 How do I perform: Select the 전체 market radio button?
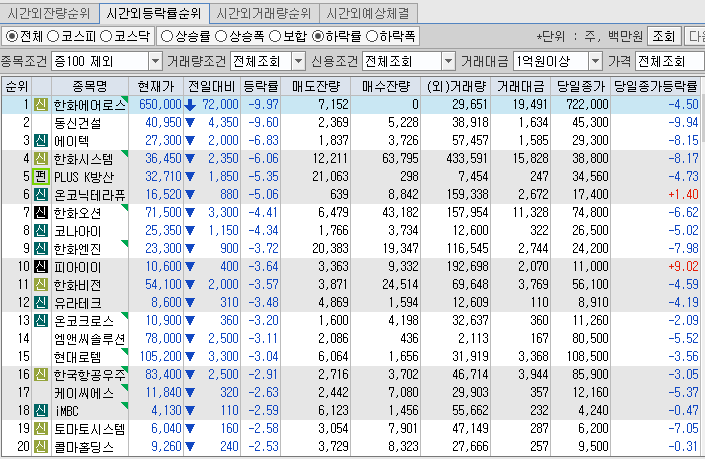pyautogui.click(x=12, y=36)
